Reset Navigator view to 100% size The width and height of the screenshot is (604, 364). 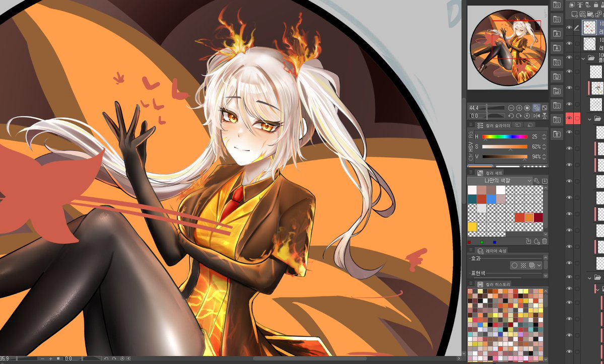click(x=527, y=108)
